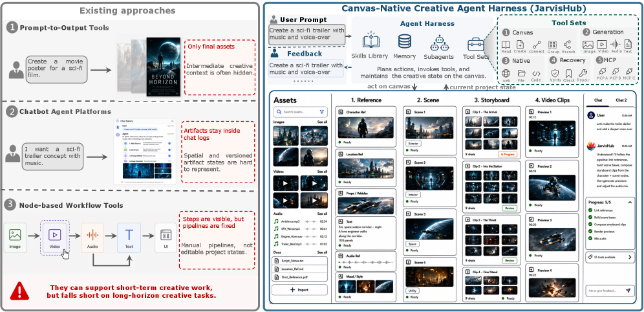Click the Audio Ref waveform track
The height and width of the screenshot is (312, 644).
365,262
